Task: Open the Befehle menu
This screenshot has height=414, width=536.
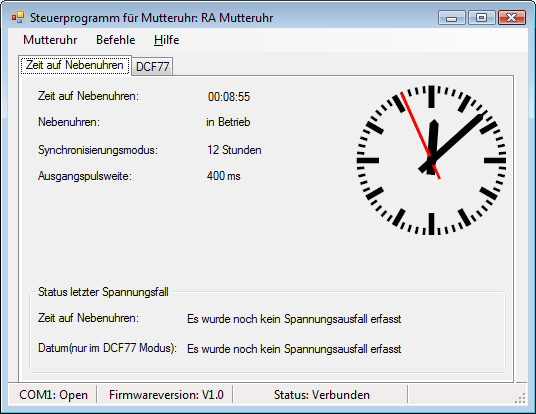Action: click(116, 40)
